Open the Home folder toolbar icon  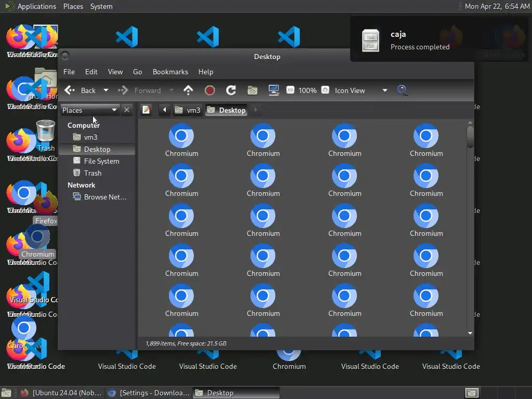pos(252,90)
